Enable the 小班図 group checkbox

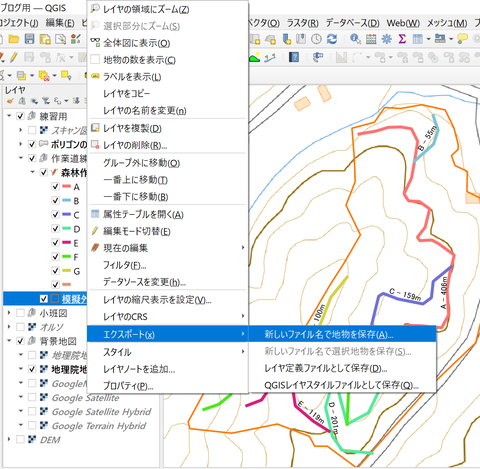[20, 313]
